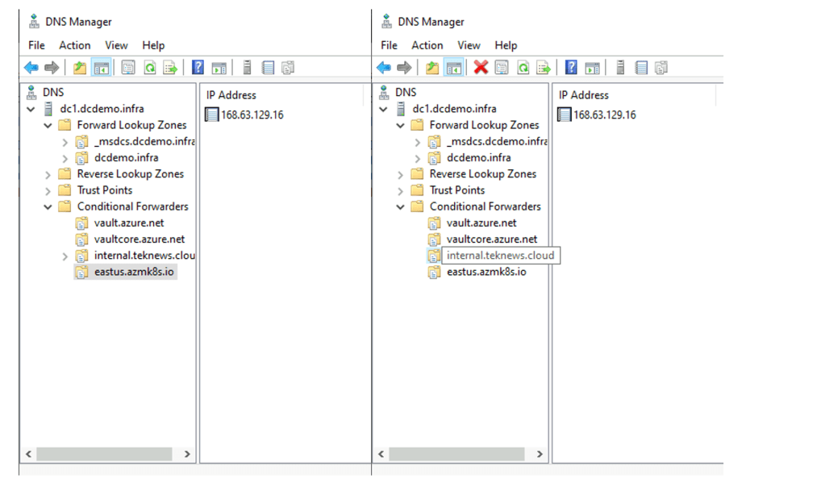Expand the Reverse Lookup Zones node
825x504 pixels.
[x=46, y=173]
